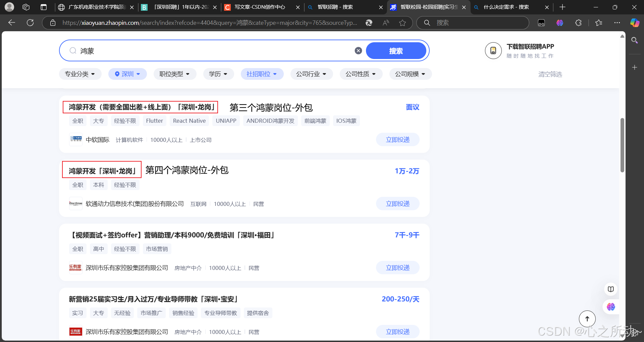Click the React Native tag

[189, 121]
